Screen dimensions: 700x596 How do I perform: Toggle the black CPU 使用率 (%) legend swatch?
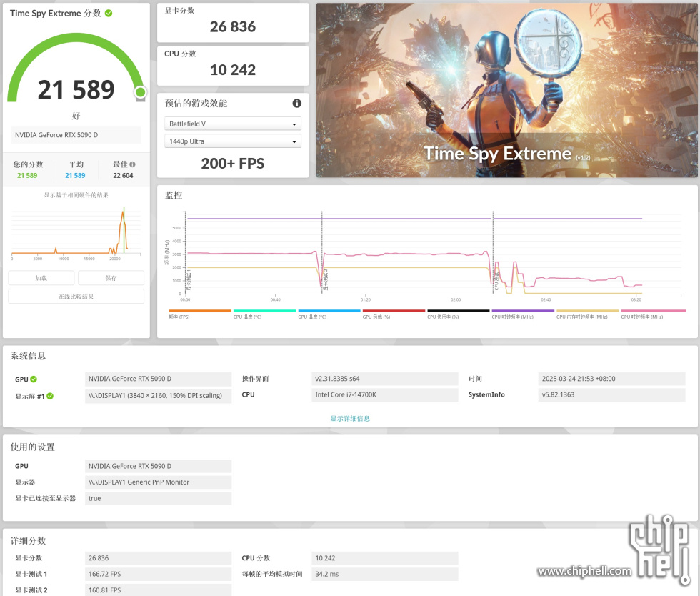459,311
